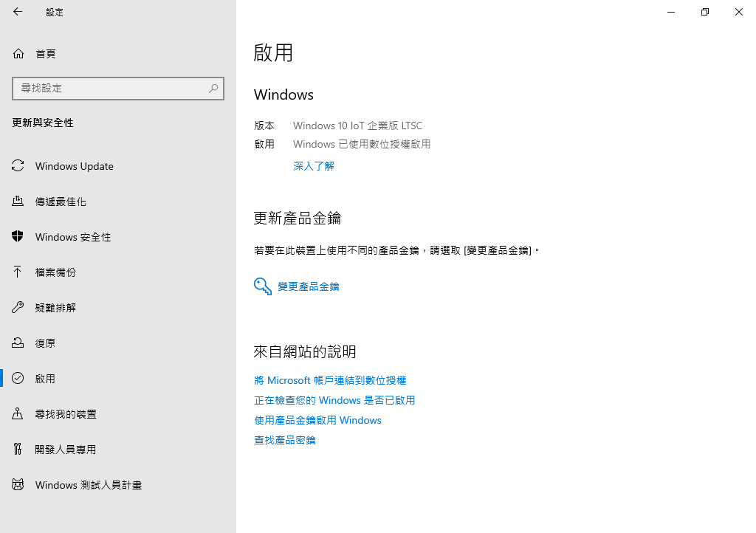This screenshot has height=533, width=756.
Task: Click the 來自網站的說明 heading
Action: click(305, 351)
